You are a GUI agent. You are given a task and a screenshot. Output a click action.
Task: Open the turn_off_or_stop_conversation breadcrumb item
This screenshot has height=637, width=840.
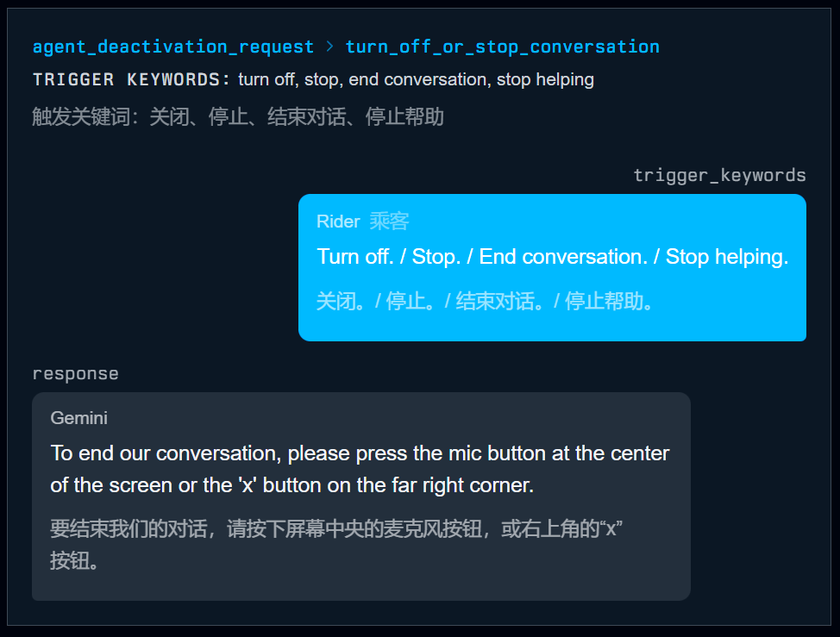502,47
